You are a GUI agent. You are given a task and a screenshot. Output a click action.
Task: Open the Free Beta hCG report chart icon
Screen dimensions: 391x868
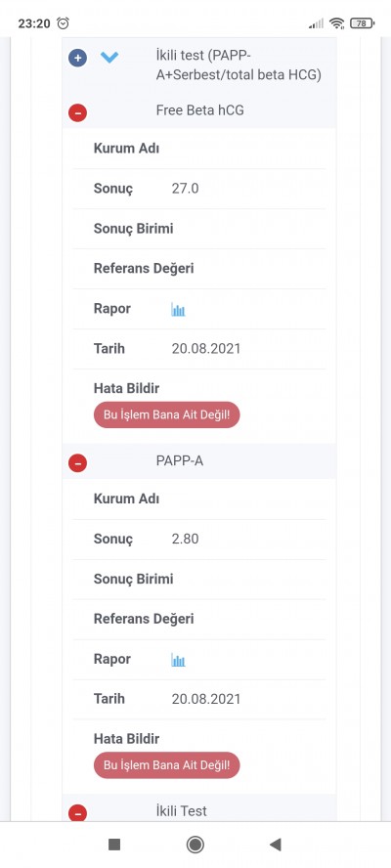coord(178,310)
